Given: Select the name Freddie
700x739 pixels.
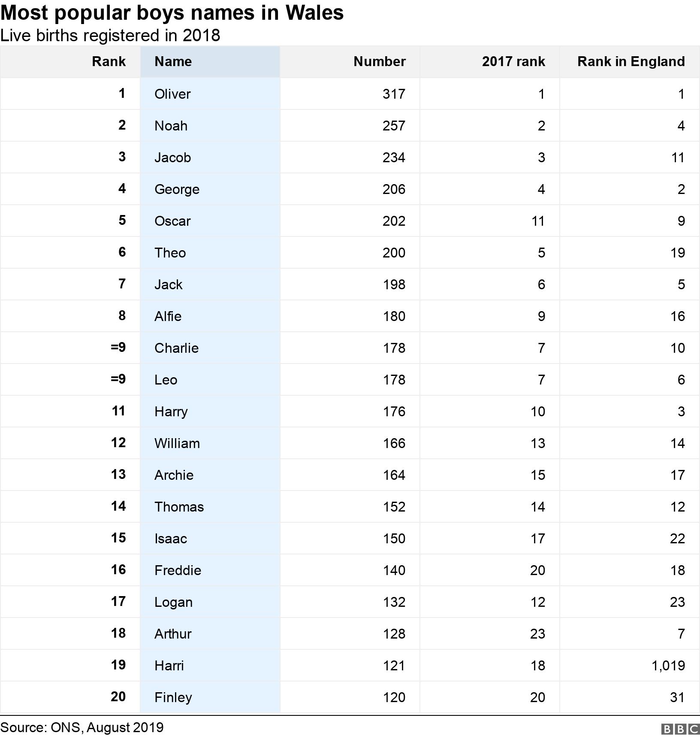Looking at the screenshot, I should click(178, 570).
